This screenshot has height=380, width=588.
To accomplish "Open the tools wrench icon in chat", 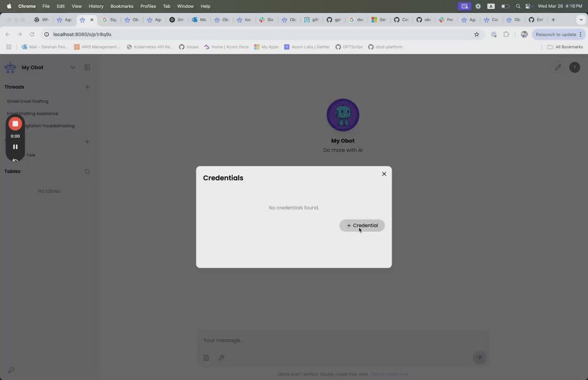I will pyautogui.click(x=221, y=358).
